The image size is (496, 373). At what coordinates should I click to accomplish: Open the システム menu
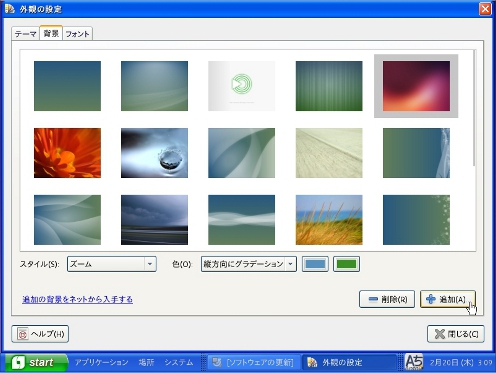click(x=179, y=362)
